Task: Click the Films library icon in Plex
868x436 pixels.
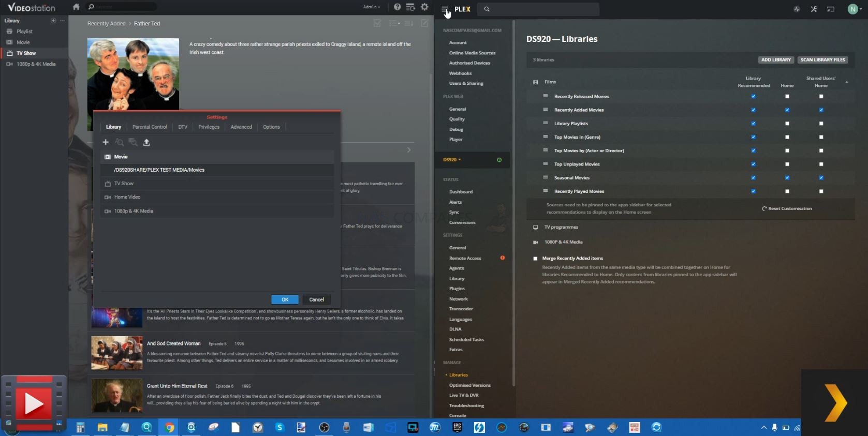Action: point(535,82)
